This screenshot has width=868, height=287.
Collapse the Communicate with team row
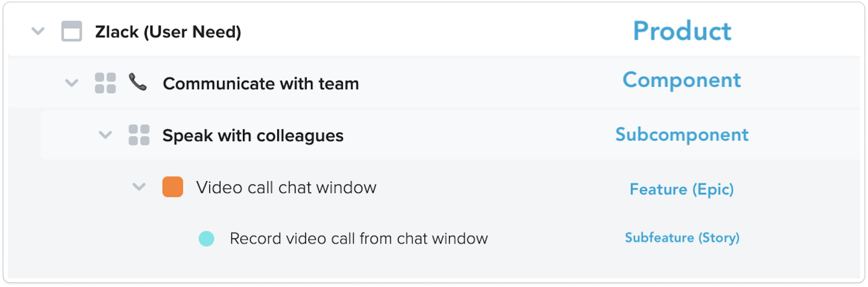(x=72, y=83)
